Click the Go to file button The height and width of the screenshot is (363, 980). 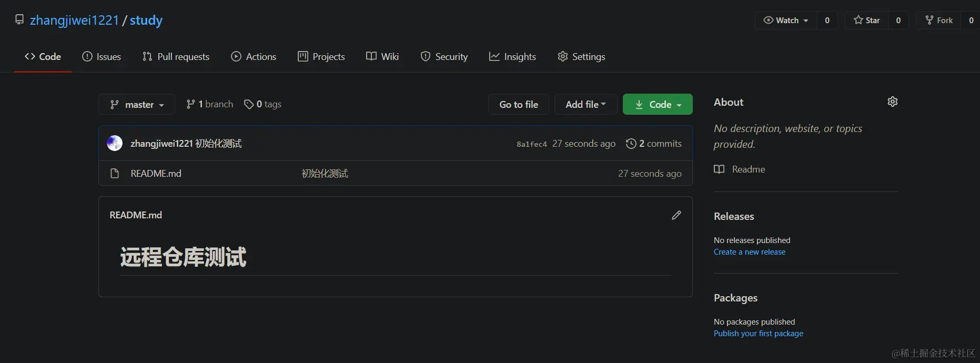pyautogui.click(x=519, y=104)
